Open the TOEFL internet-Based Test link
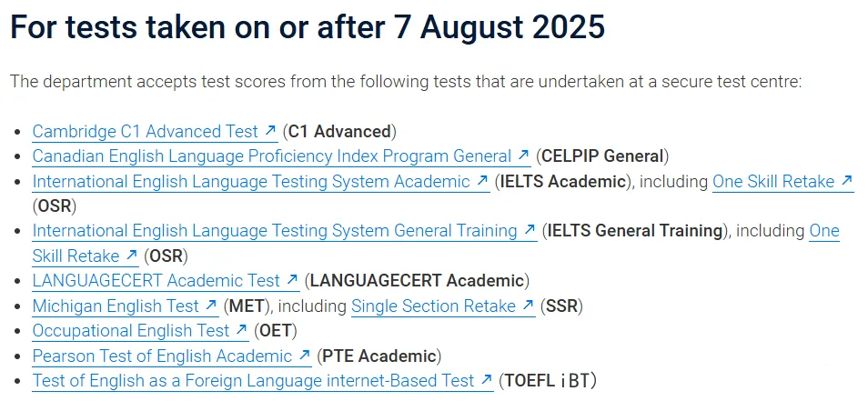 [253, 380]
